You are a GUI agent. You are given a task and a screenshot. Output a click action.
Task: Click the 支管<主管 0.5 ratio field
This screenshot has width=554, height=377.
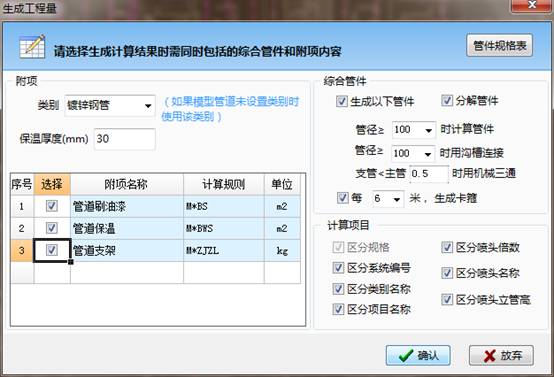429,174
